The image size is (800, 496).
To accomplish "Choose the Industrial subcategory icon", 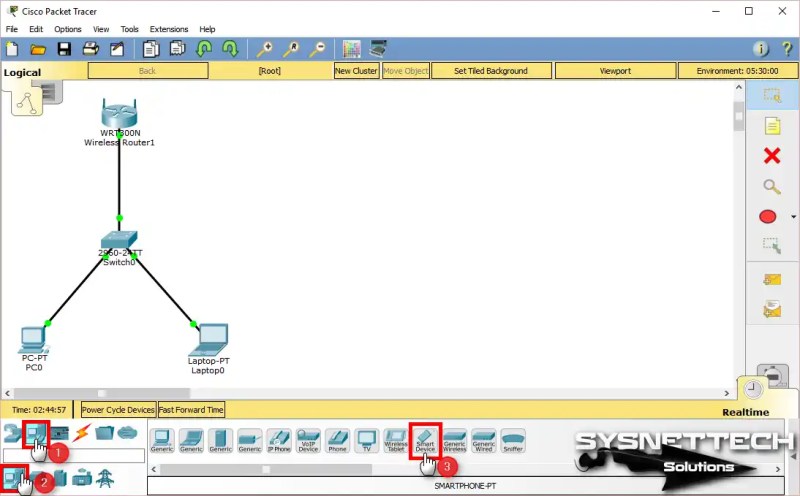I will pyautogui.click(x=82, y=478).
